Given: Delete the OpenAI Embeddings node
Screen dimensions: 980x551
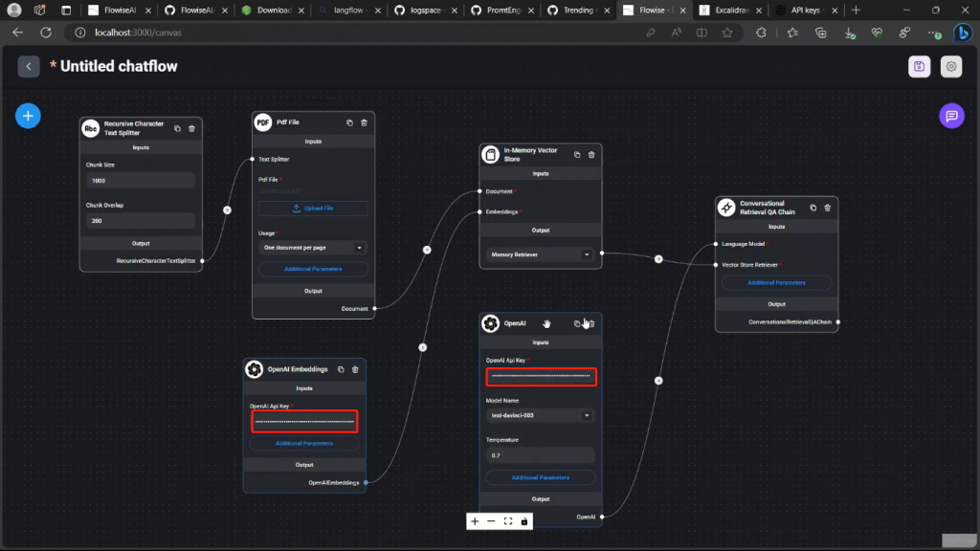Looking at the screenshot, I should pyautogui.click(x=355, y=369).
